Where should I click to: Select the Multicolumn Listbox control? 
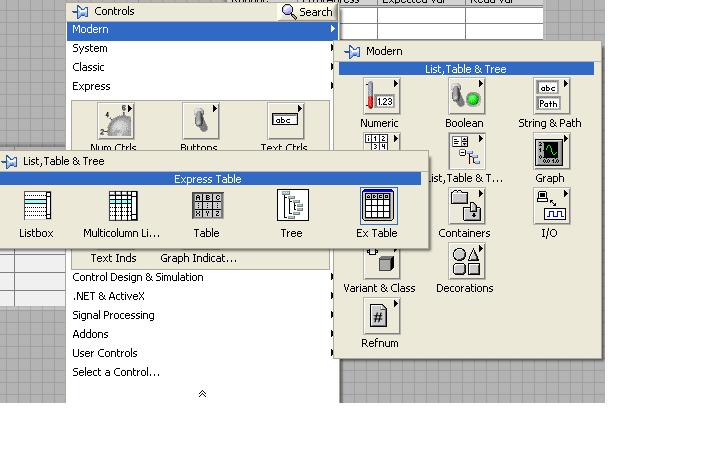tap(123, 206)
